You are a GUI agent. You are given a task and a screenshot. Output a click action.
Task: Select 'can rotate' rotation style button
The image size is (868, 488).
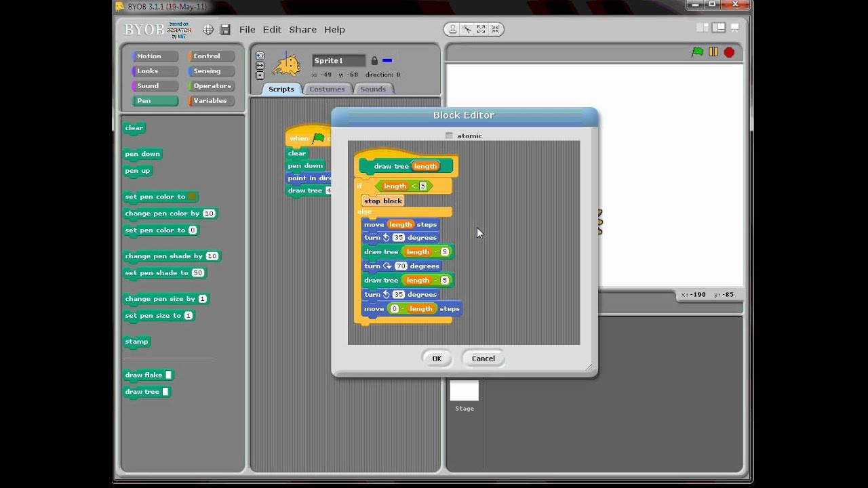[x=260, y=56]
